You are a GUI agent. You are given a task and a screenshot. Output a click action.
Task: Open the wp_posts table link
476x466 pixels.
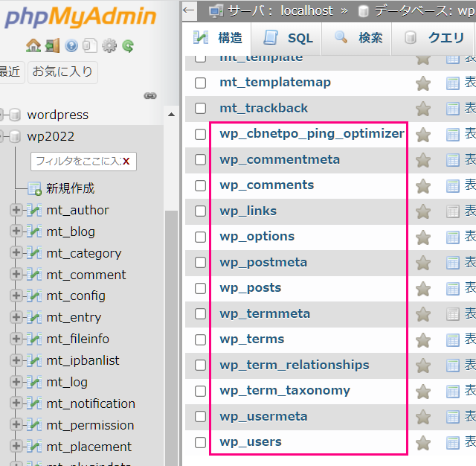[x=251, y=288]
